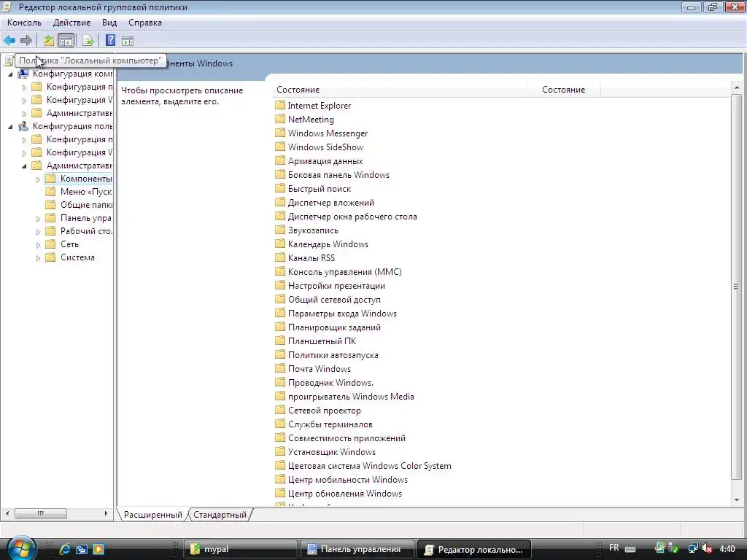Collapse user Административные шаблоны node
This screenshot has height=560, width=747.
tap(24, 166)
